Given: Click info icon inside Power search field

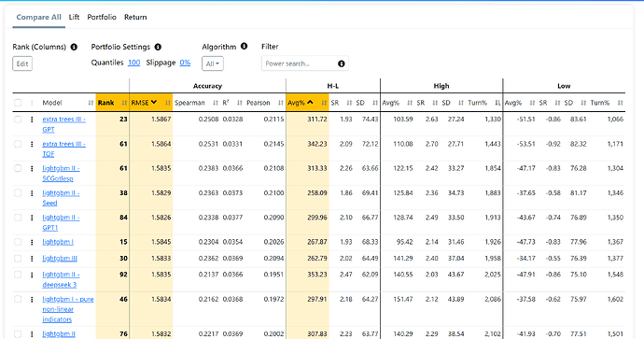Looking at the screenshot, I should [342, 64].
